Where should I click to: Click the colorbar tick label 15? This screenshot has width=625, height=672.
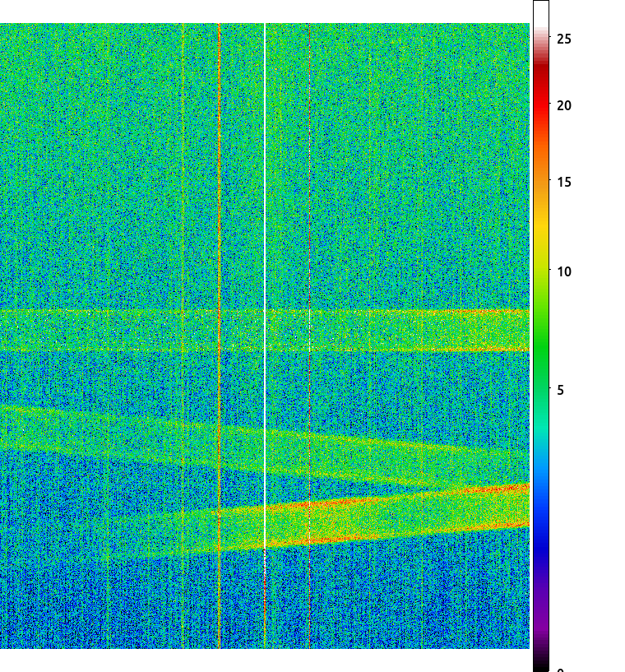click(x=564, y=182)
